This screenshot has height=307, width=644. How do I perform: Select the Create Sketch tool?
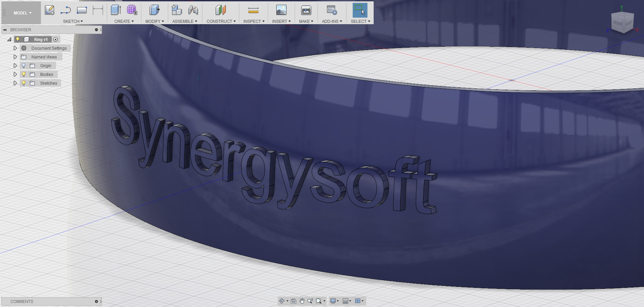pyautogui.click(x=50, y=10)
